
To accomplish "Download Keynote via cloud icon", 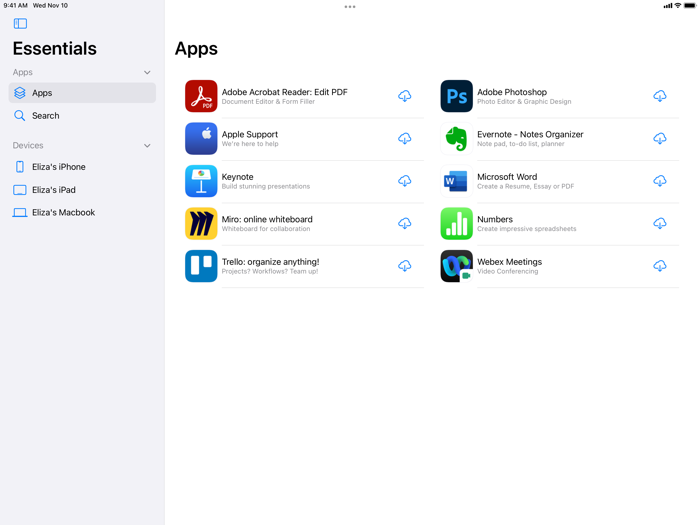I will pos(404,181).
